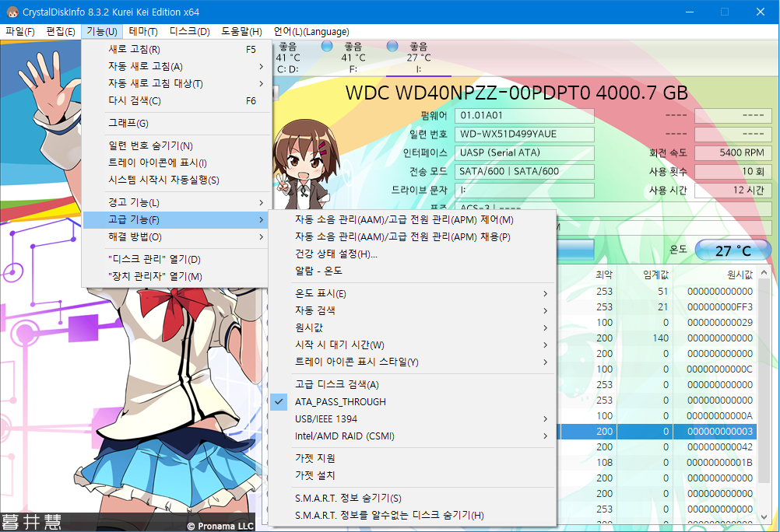Select 알람 - 온도 menu entry
This screenshot has width=780, height=532.
coord(412,271)
